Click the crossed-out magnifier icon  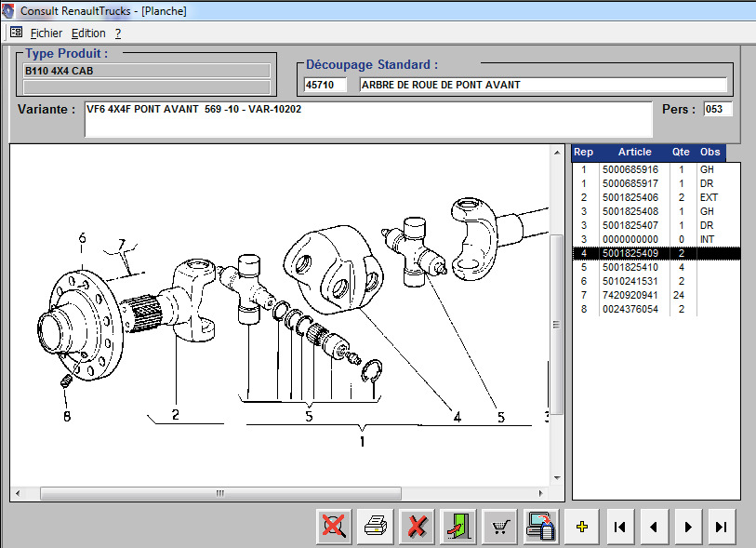coord(331,527)
